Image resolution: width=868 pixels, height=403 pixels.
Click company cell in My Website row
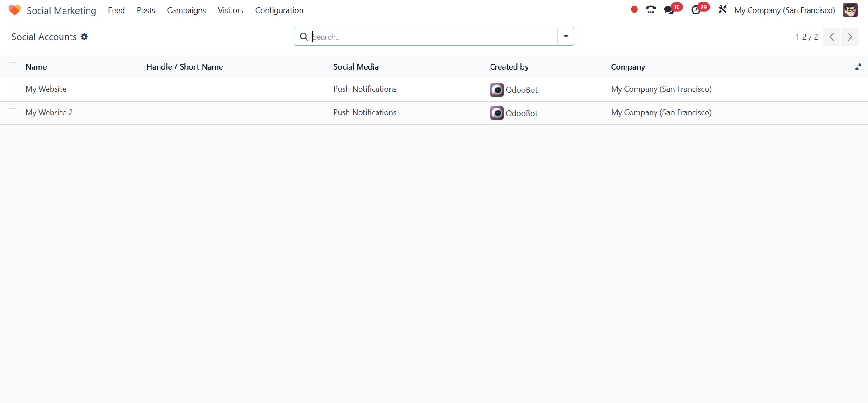pyautogui.click(x=661, y=89)
